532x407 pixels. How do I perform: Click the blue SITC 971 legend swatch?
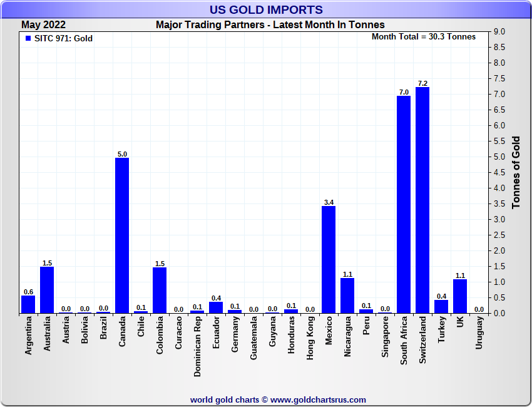click(x=28, y=39)
